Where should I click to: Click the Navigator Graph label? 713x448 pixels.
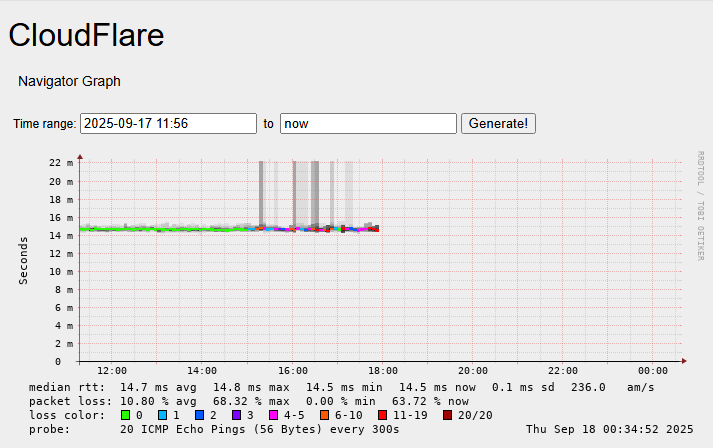pos(69,81)
